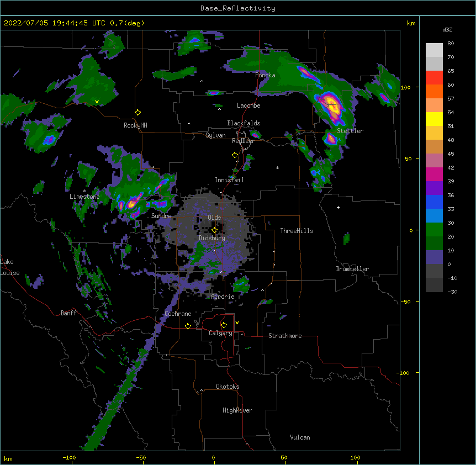Click the Didsbury label
The image size is (476, 465).
pyautogui.click(x=212, y=238)
